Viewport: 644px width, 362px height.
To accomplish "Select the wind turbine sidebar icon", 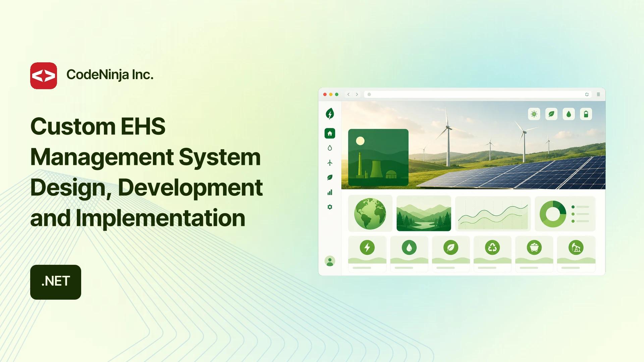I will click(330, 163).
